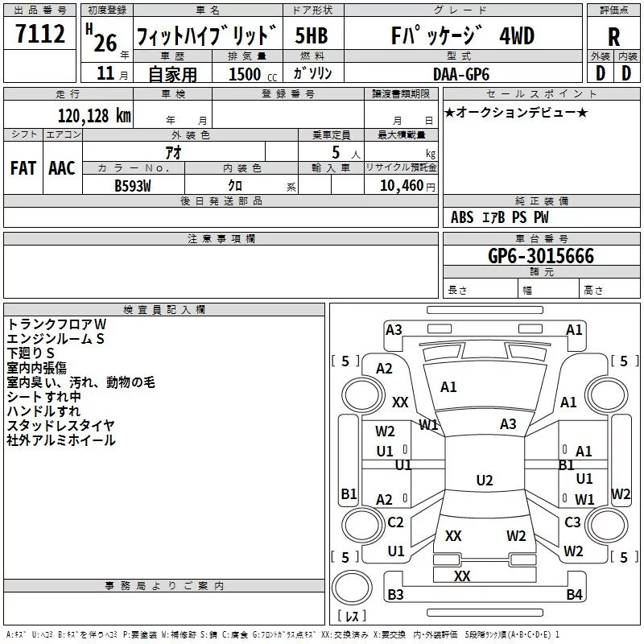Click inspector note エンジンルームS
The image size is (644, 644).
(56, 339)
